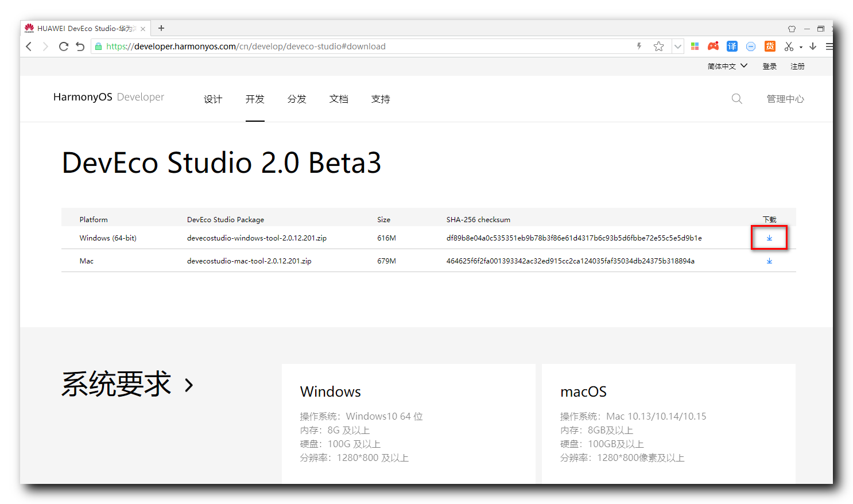Click the Windows SHA-256 checksum starting df89b8e0
The height and width of the screenshot is (504, 853).
(x=574, y=238)
